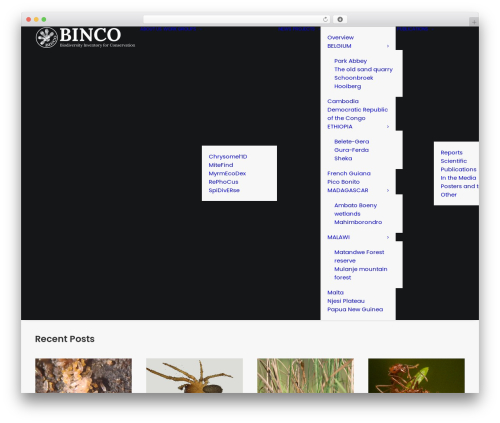Select Reports in the Publications menu

(x=451, y=153)
